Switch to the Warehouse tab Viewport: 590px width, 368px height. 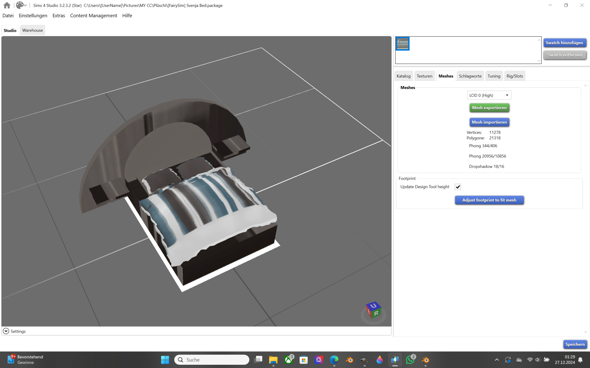click(x=32, y=30)
